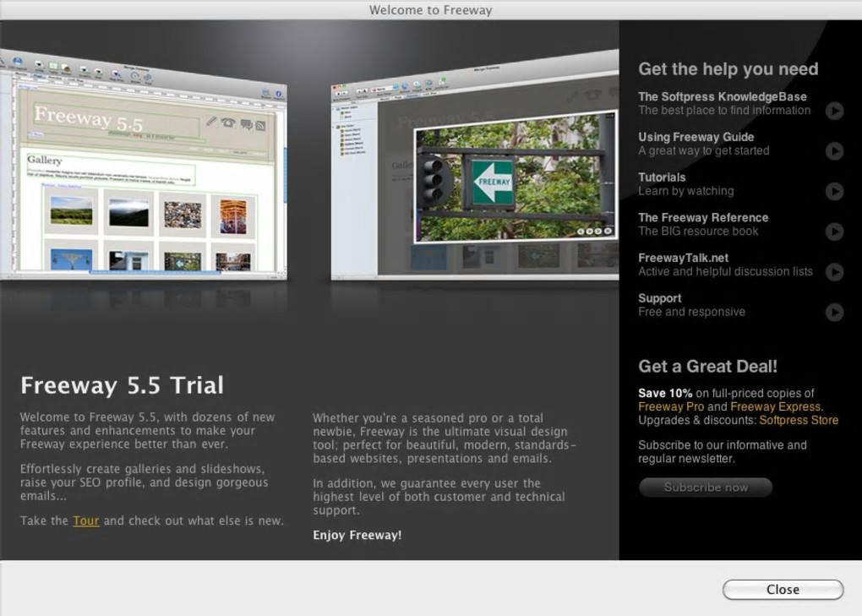
Task: Open the Tutorials heading
Action: (662, 177)
